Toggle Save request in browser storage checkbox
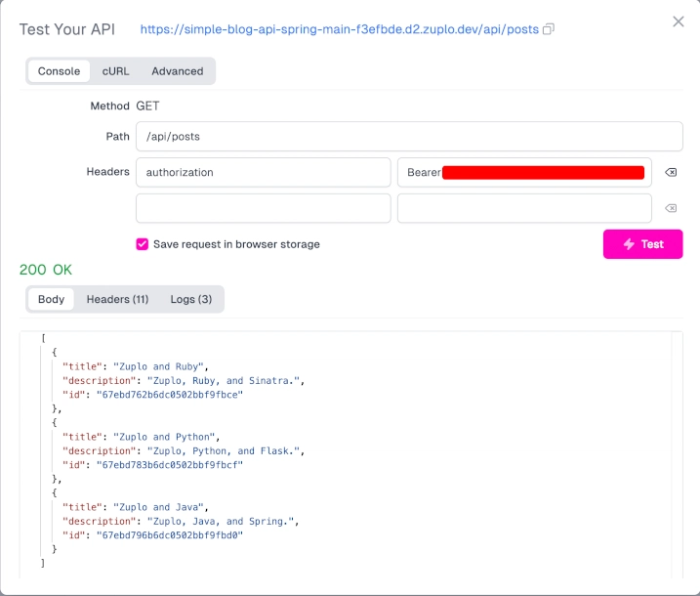Screen dimensions: 700x596 click(142, 244)
